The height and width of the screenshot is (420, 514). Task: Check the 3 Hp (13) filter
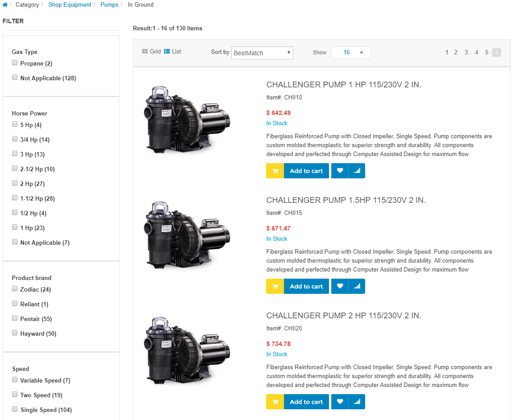15,154
